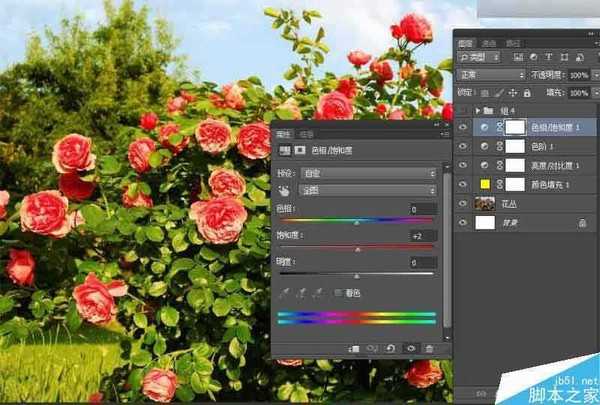Clip adjustment to layer below icon

click(354, 348)
